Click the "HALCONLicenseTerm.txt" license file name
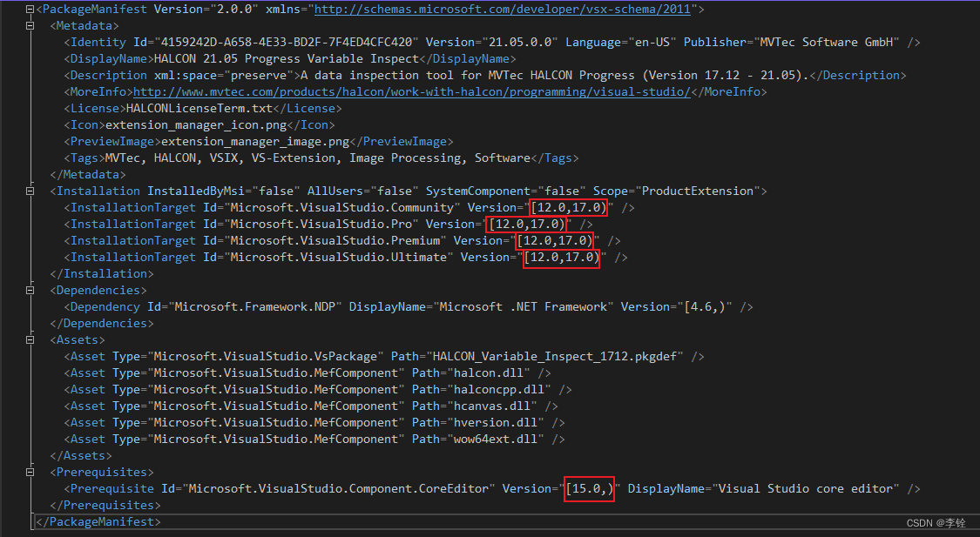Image resolution: width=980 pixels, height=537 pixels. pyautogui.click(x=199, y=109)
